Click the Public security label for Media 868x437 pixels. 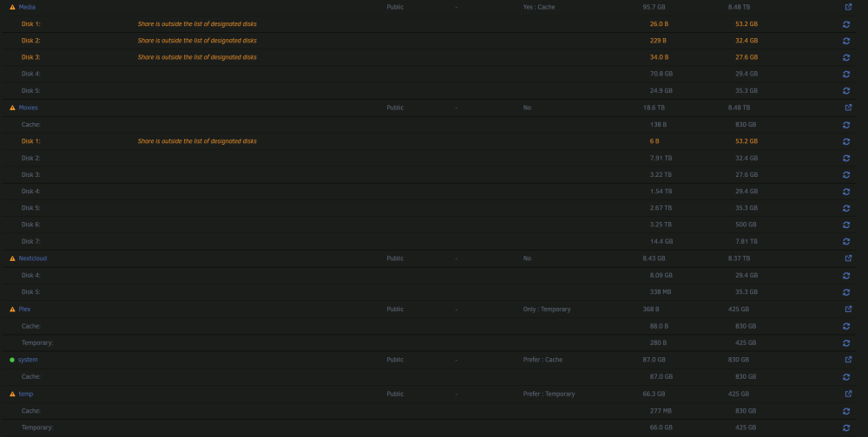point(395,7)
